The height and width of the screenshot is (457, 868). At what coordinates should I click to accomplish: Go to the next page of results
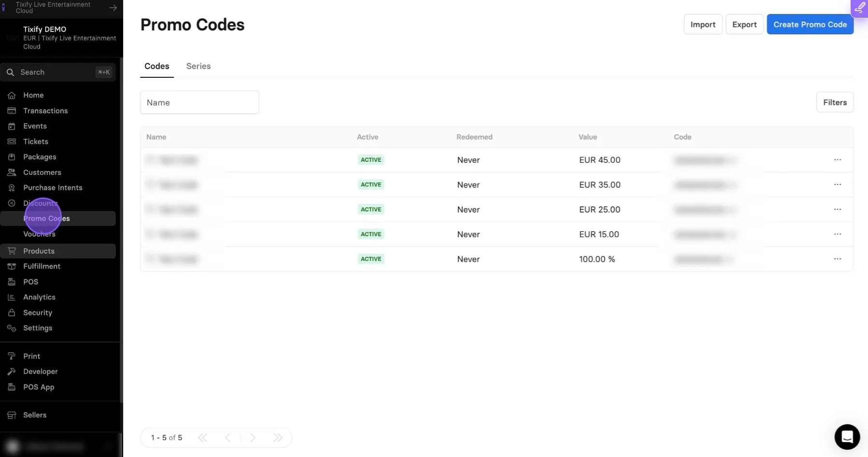click(252, 438)
